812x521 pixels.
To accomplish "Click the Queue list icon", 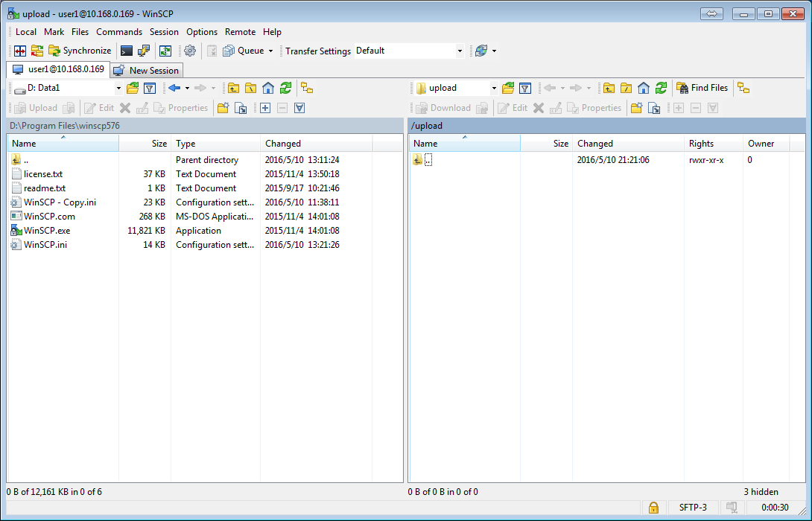I will click(229, 51).
